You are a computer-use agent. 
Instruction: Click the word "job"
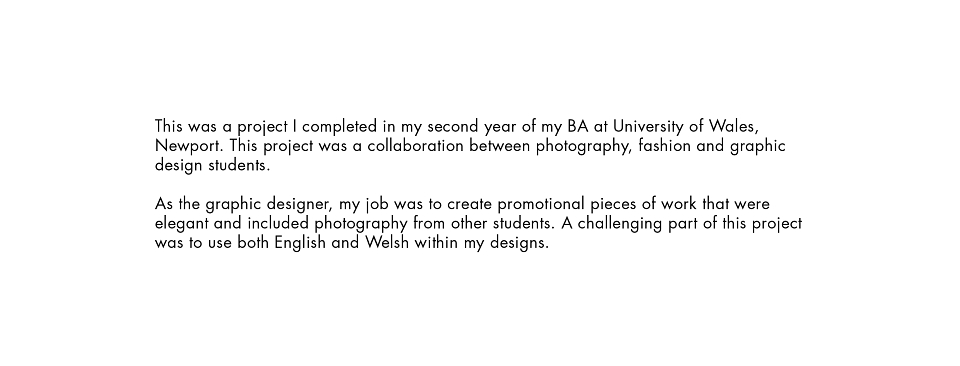tap(377, 204)
